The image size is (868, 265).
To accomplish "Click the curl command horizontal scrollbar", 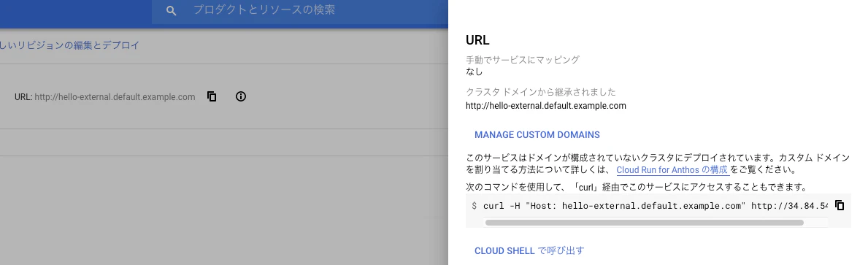I will [x=644, y=223].
